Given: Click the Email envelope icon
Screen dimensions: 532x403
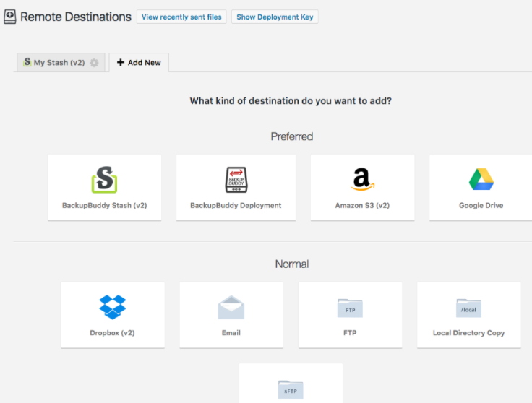Looking at the screenshot, I should 231,308.
